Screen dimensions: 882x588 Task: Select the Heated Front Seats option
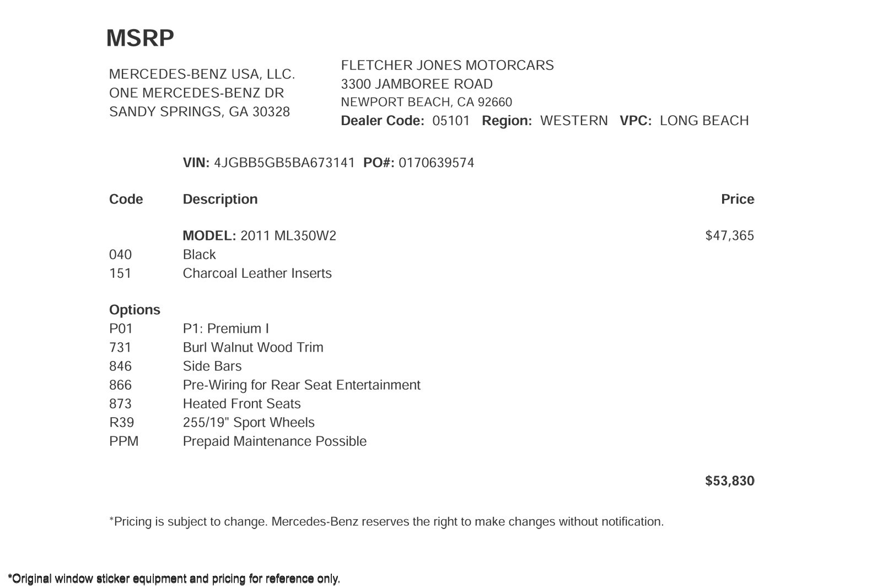pyautogui.click(x=241, y=404)
